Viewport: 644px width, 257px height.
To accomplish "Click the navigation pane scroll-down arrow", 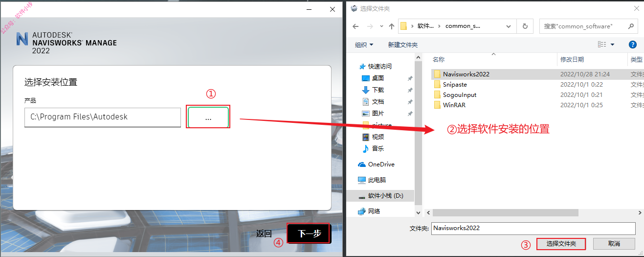I will click(418, 213).
